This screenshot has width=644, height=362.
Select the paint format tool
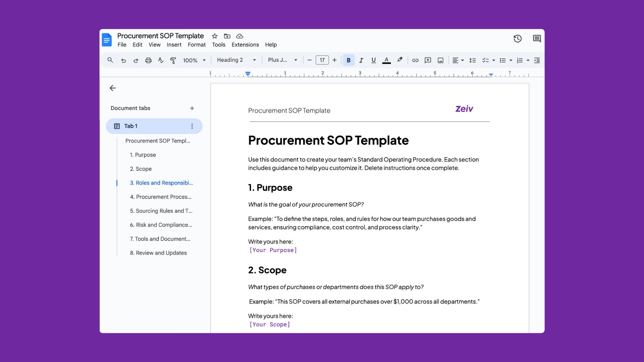(173, 60)
